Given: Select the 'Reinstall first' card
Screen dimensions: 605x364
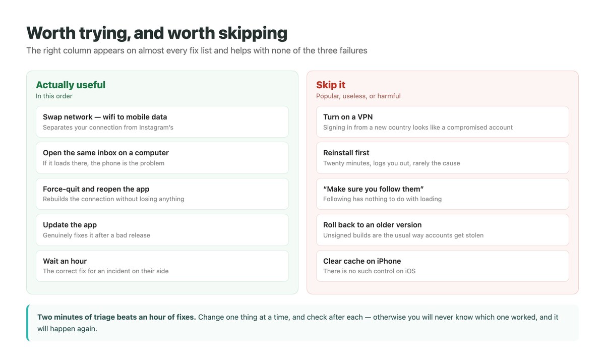Looking at the screenshot, I should tap(443, 158).
